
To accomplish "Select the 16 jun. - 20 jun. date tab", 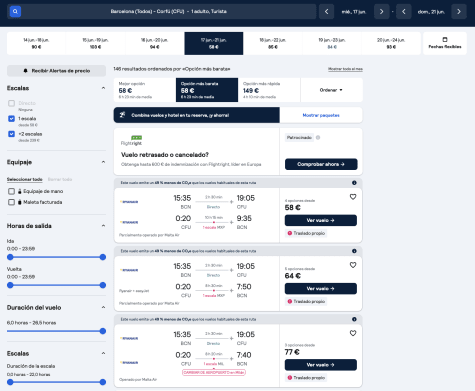I will [155, 43].
